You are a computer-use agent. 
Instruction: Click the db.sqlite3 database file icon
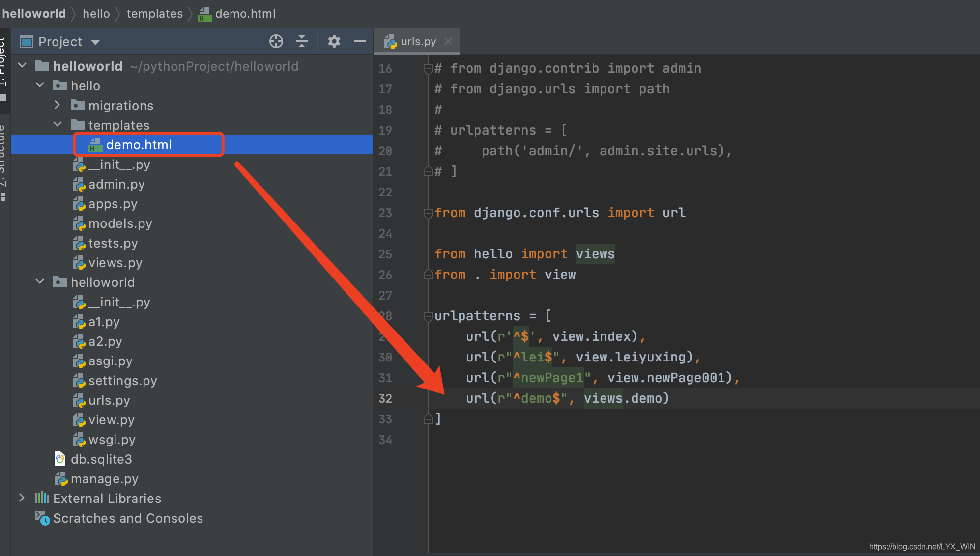(60, 459)
